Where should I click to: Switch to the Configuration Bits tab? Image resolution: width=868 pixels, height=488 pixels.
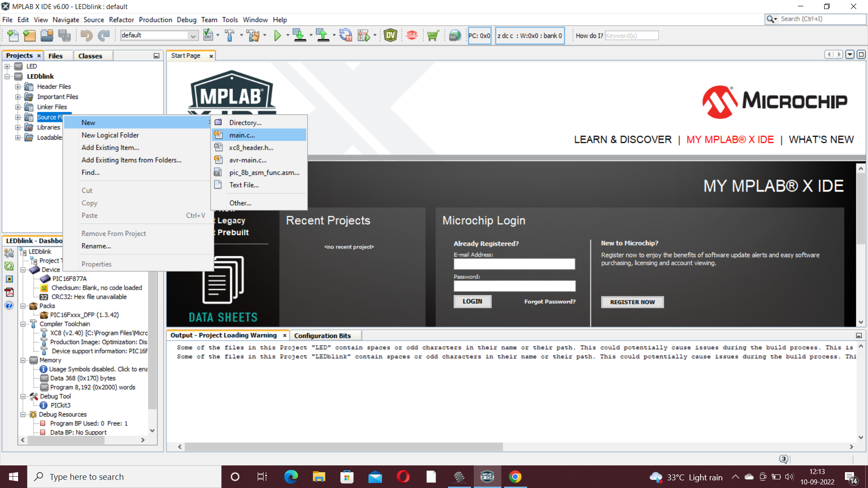pos(322,336)
